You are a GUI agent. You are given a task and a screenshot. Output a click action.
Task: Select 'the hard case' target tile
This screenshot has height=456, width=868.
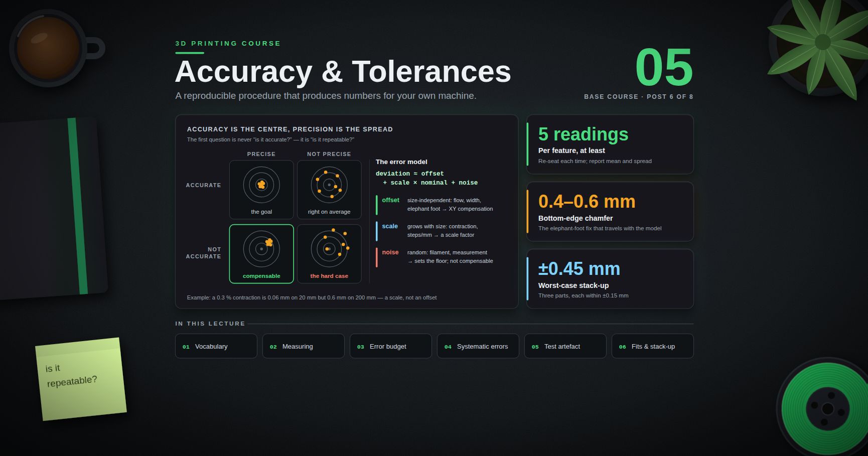tap(329, 254)
